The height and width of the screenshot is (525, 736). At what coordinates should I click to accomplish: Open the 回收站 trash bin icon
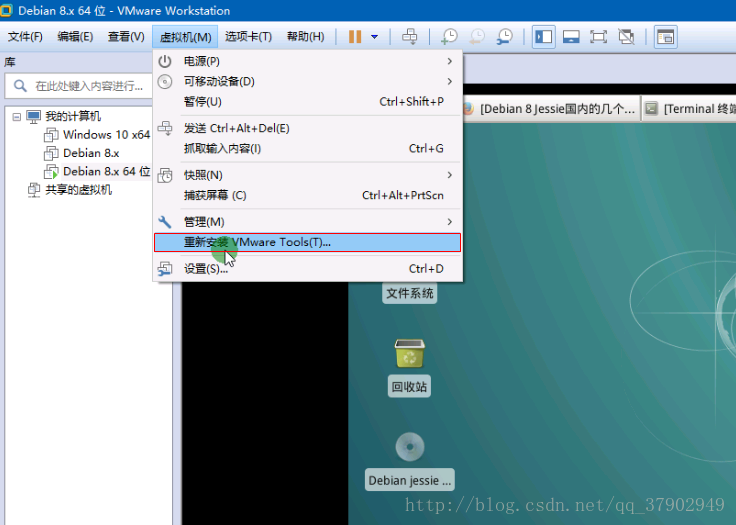(410, 353)
